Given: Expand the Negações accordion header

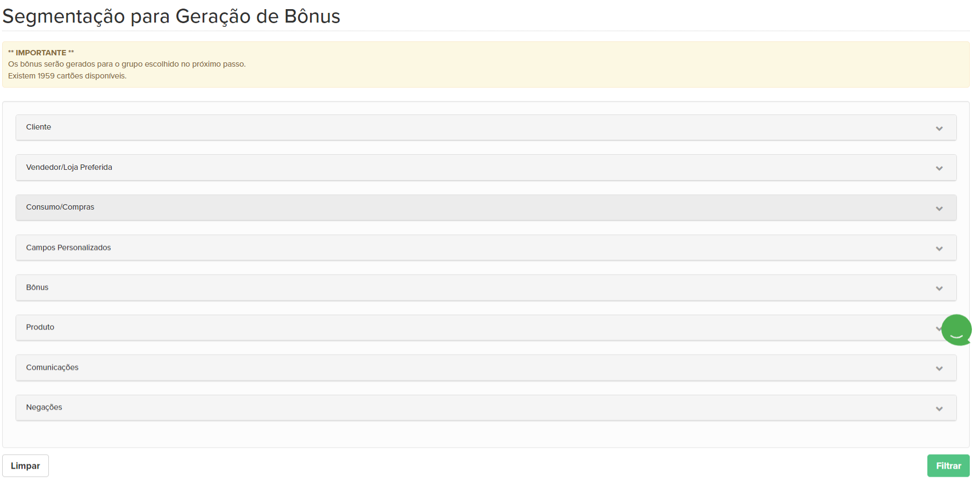Looking at the screenshot, I should pos(486,408).
